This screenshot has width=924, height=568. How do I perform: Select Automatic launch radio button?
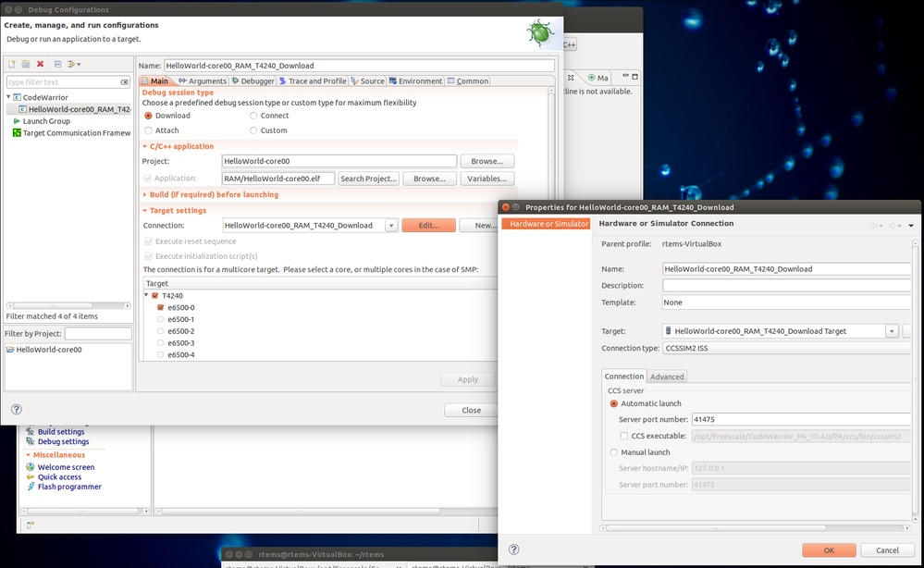[614, 403]
